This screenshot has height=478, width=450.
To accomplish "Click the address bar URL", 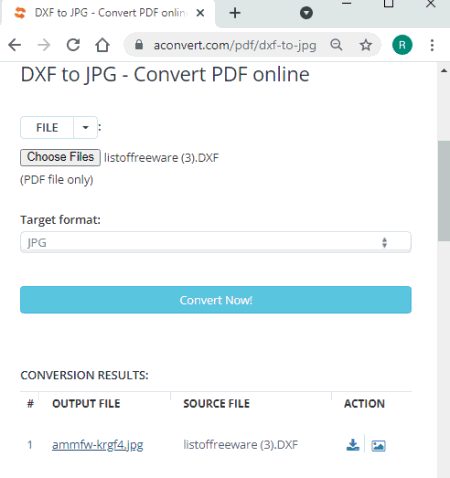I will click(235, 45).
